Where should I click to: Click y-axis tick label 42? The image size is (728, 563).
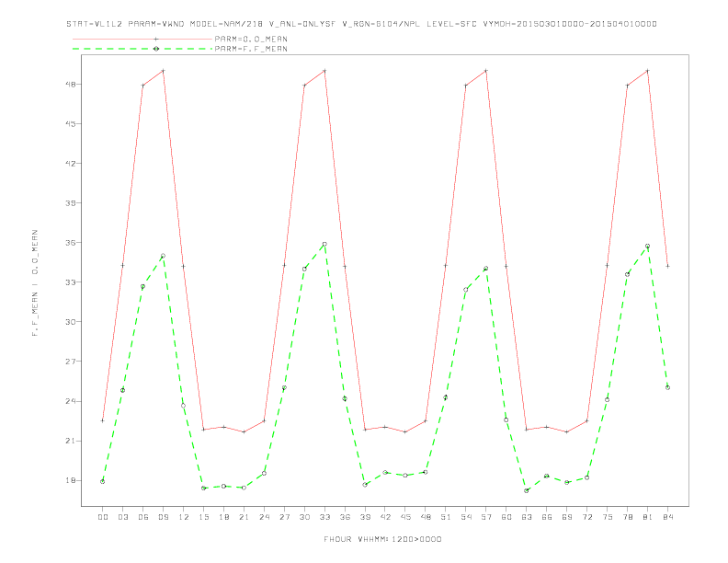72,163
